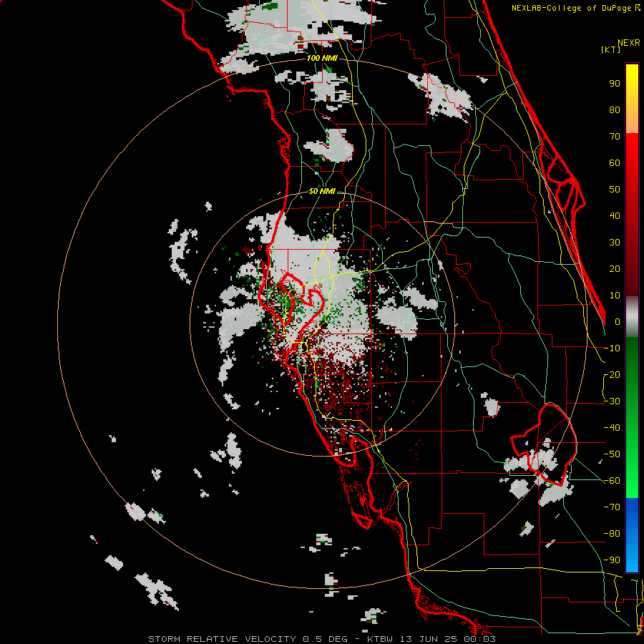This screenshot has width=644, height=644.
Task: Select the 70 knot scale label
Action: (x=615, y=137)
